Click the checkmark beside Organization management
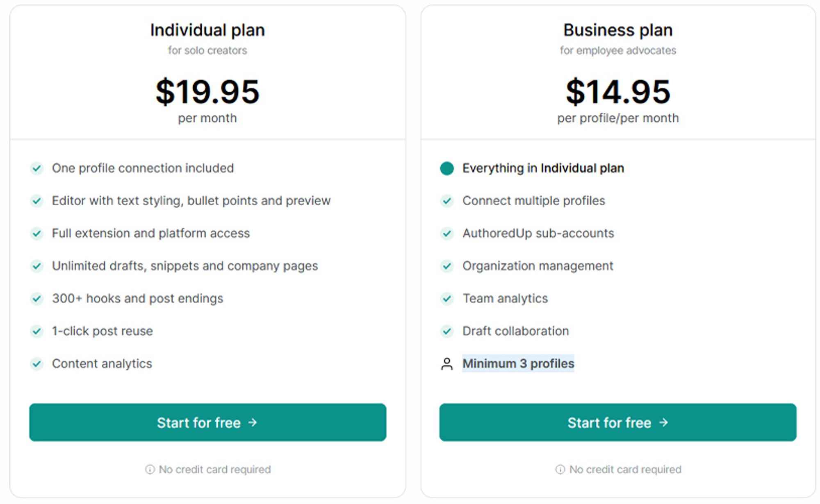 coord(447,266)
